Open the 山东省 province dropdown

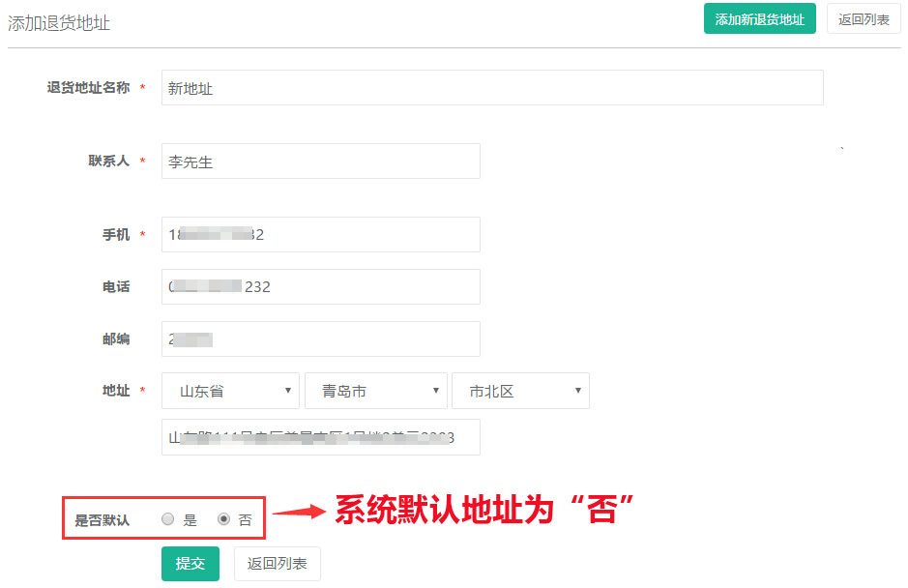pos(230,391)
